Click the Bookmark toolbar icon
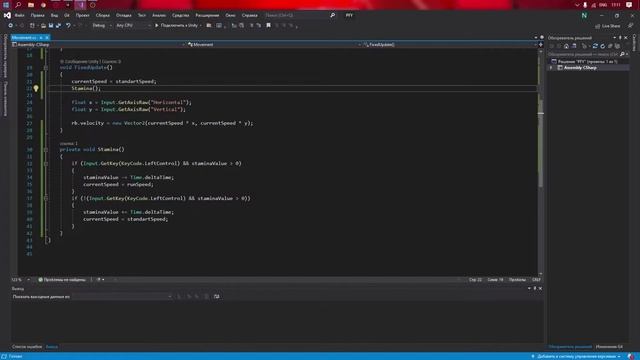Image resolution: width=640 pixels, height=360 pixels. [269, 25]
